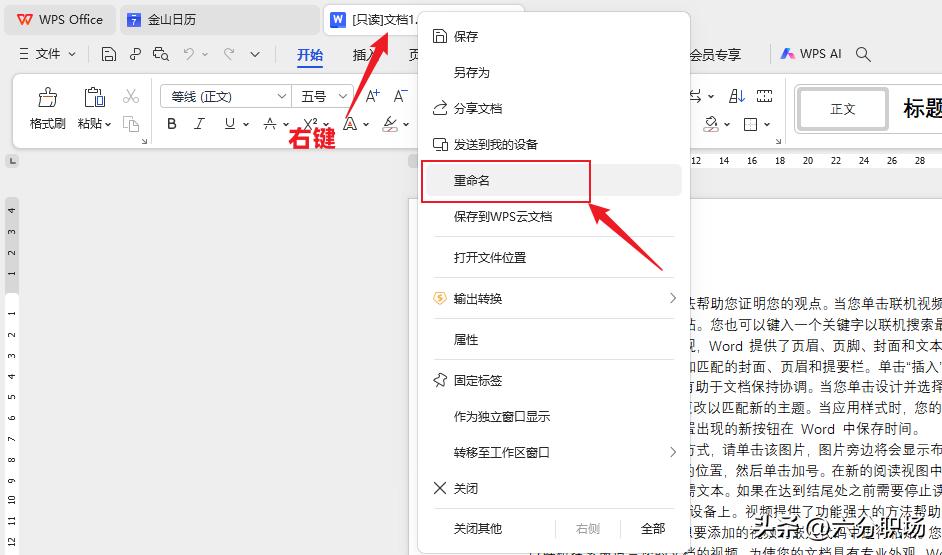Open the paragraph group dialog launcher
This screenshot has height=555, width=942.
click(779, 141)
